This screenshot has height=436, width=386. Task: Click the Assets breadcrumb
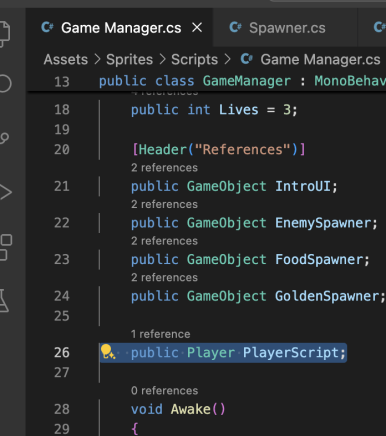pos(66,60)
